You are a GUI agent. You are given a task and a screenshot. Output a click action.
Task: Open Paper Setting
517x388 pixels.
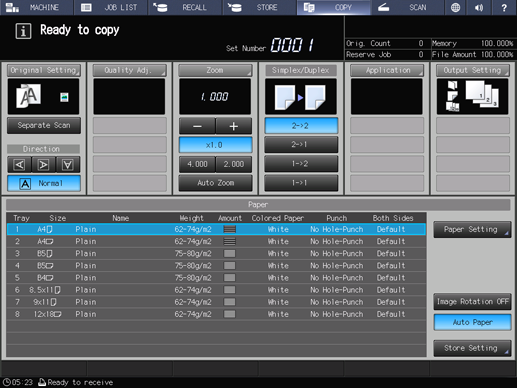(x=472, y=229)
